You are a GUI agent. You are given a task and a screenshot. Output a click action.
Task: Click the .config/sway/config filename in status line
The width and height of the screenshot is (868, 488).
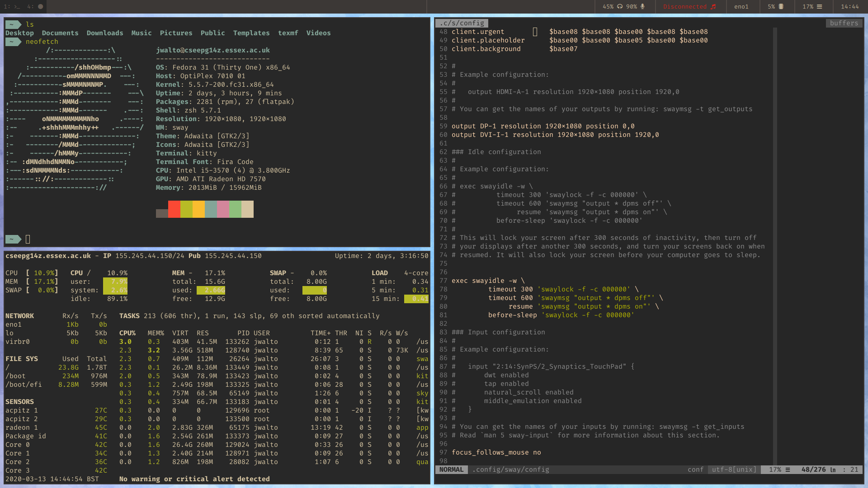(x=511, y=470)
